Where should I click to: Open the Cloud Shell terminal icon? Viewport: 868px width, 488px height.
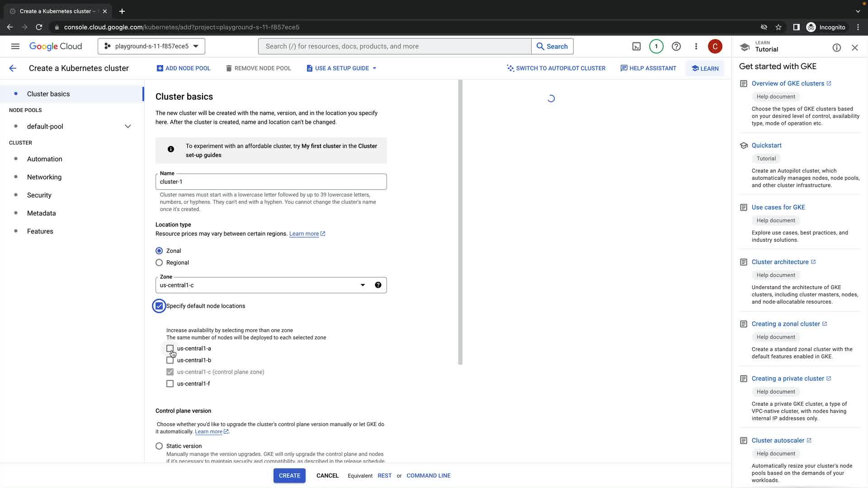(x=636, y=47)
